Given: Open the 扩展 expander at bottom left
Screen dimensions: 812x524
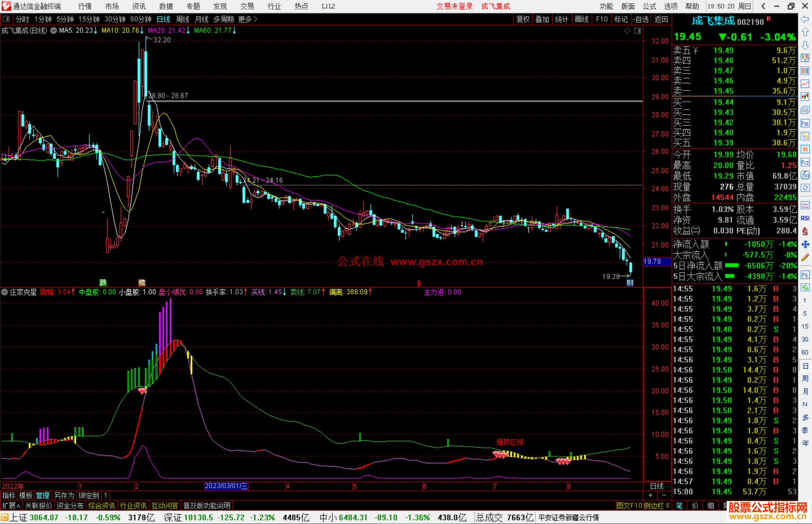Looking at the screenshot, I should click(11, 506).
